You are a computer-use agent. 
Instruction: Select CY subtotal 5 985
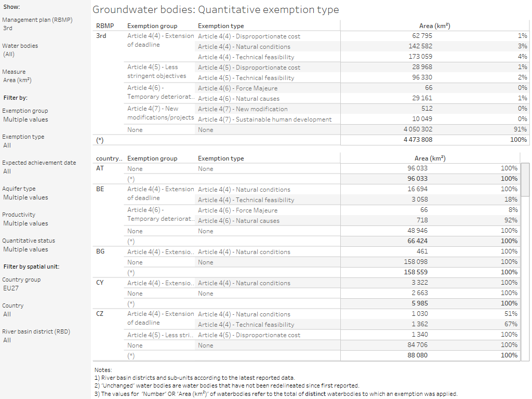[x=420, y=303]
